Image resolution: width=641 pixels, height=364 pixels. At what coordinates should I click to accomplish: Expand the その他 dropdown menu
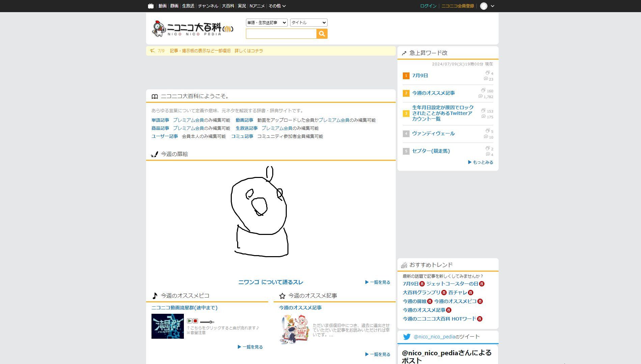pos(277,6)
